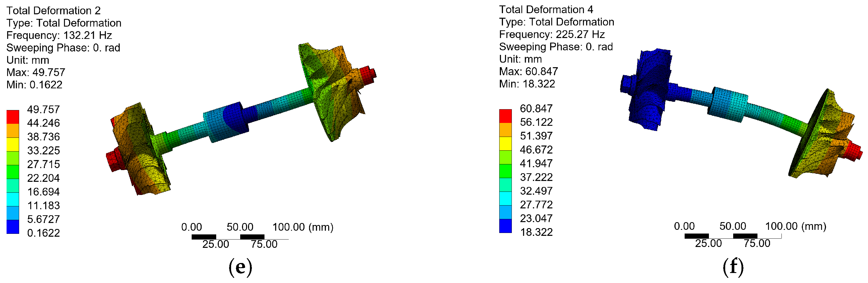Select dark blue swatch above 18.322 value

pyautogui.click(x=505, y=226)
